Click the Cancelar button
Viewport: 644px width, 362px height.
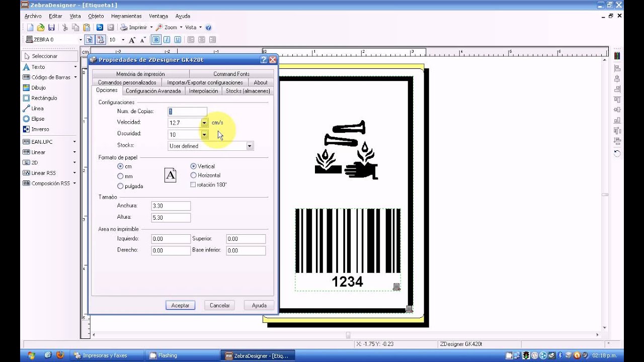(219, 305)
